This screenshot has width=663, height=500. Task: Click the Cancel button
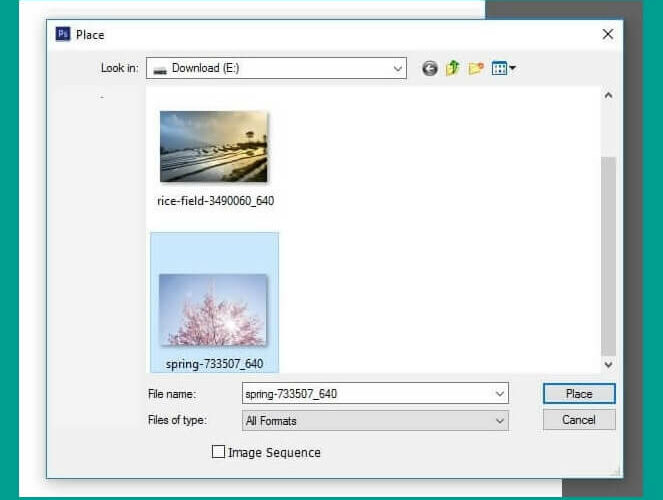[x=579, y=420]
